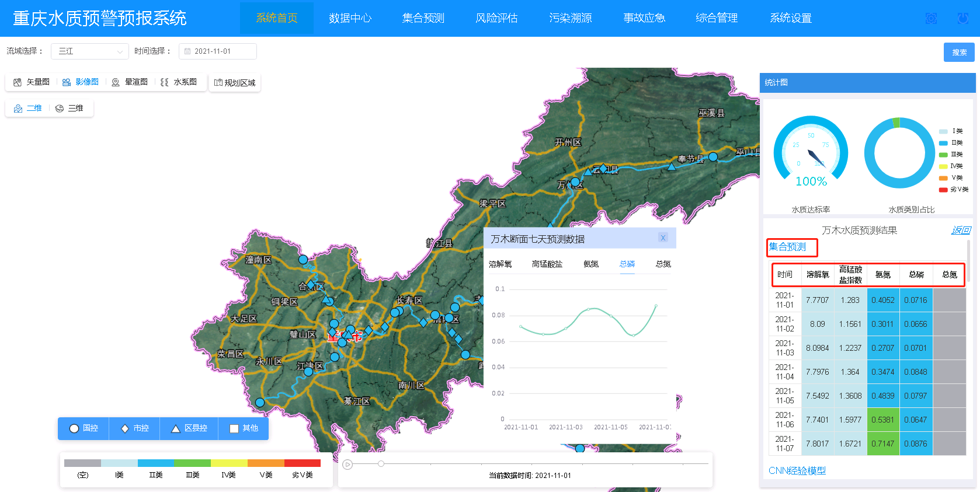Click the 返回 return link
Screen dimensions: 980x492
tap(960, 231)
